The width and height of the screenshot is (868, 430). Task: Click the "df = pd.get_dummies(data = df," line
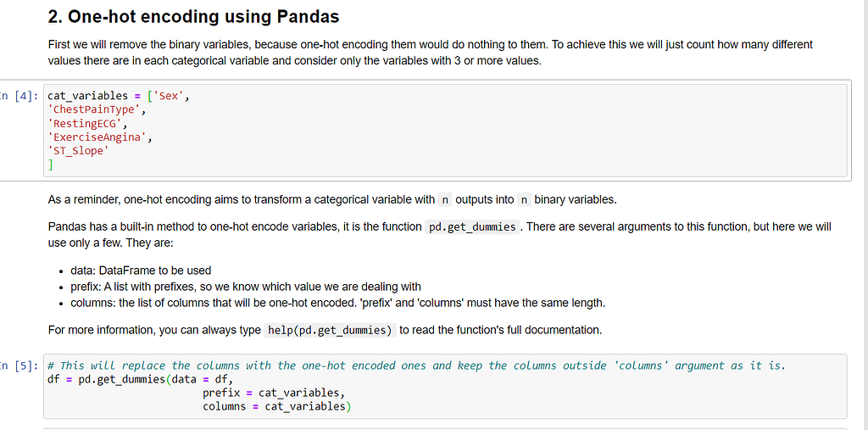[x=140, y=379]
